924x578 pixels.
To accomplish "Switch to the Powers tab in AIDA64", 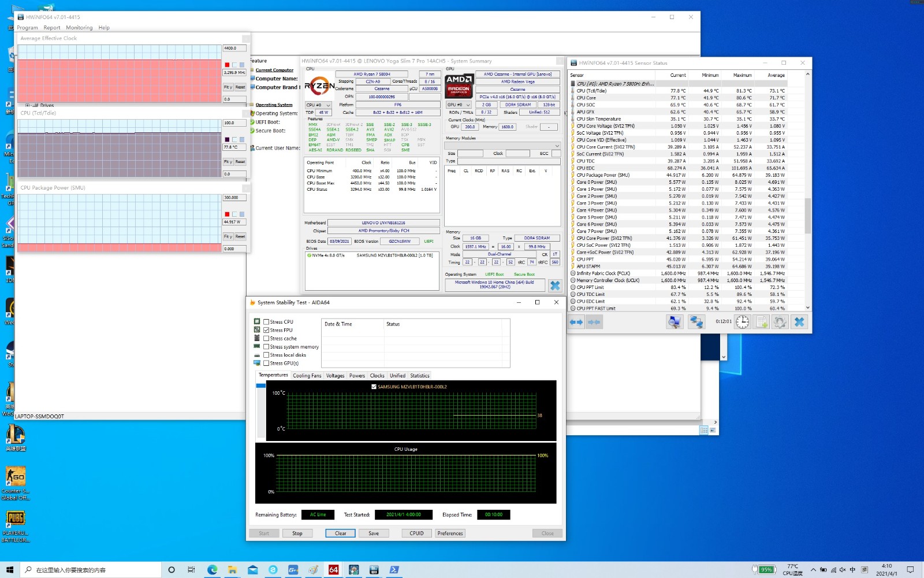I will (x=357, y=376).
